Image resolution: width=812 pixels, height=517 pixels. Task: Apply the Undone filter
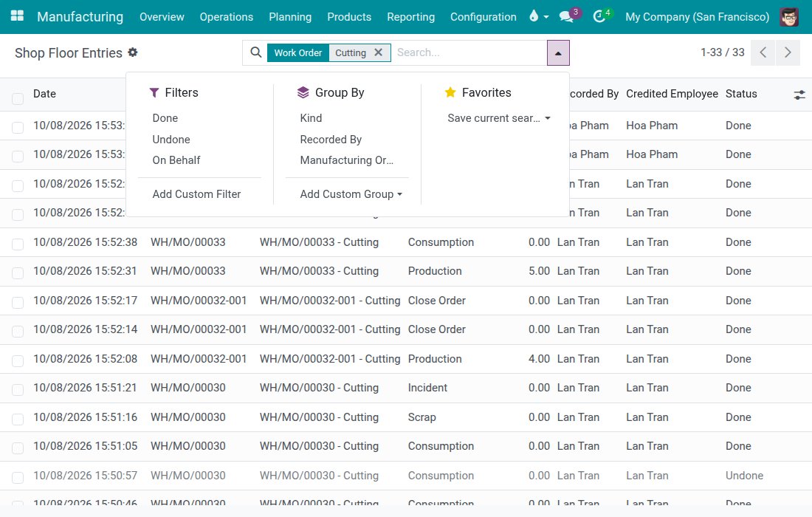[x=171, y=140]
